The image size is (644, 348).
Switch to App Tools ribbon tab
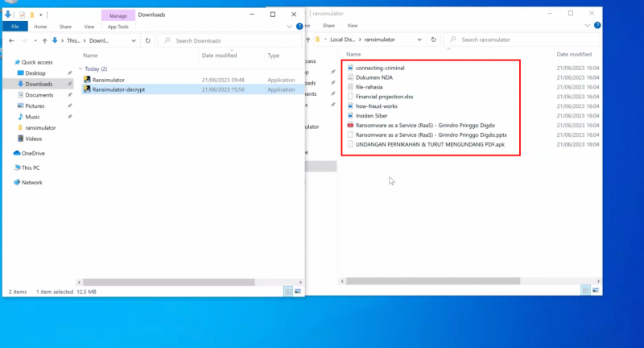click(x=118, y=27)
